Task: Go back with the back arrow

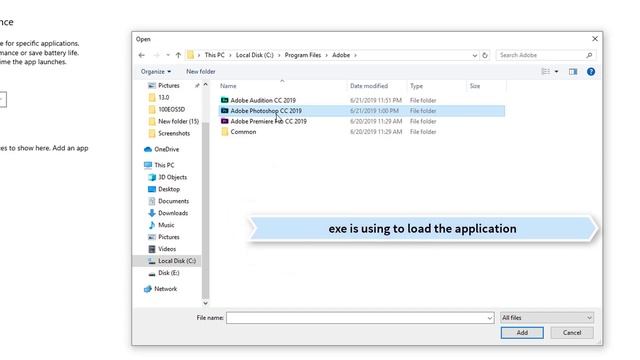Action: tap(142, 55)
